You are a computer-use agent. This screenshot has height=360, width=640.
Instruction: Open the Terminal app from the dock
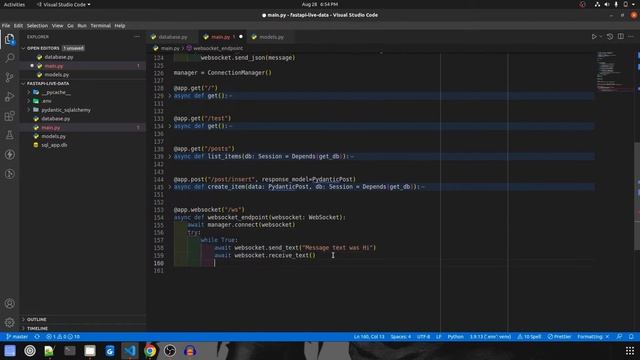[70, 351]
